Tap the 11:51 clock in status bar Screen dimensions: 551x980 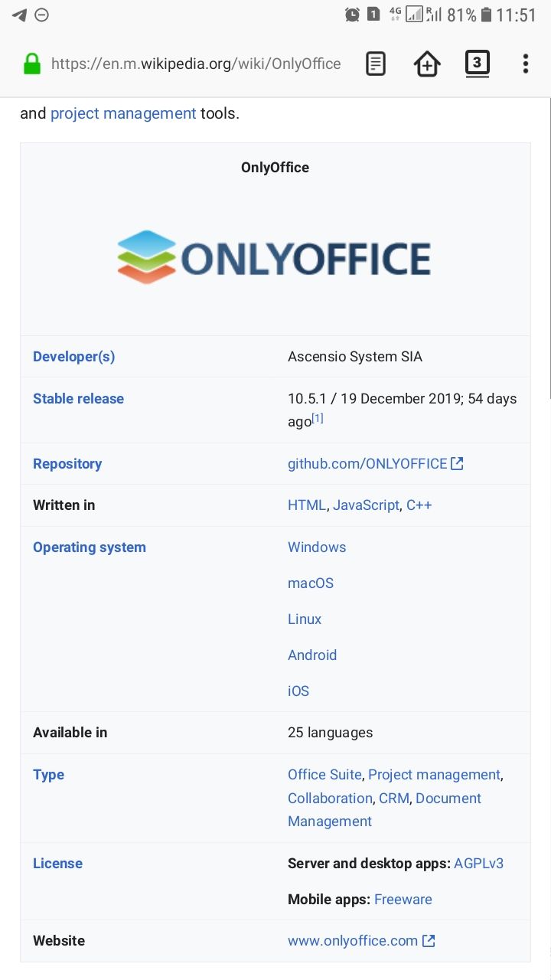(517, 15)
